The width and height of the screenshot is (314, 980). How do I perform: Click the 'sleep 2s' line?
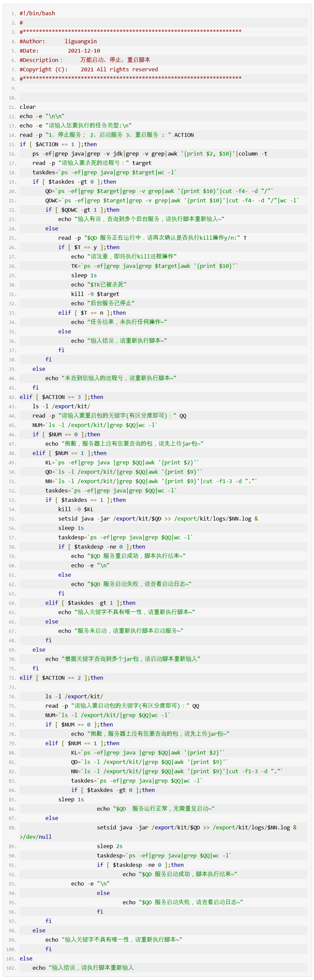[x=110, y=846]
